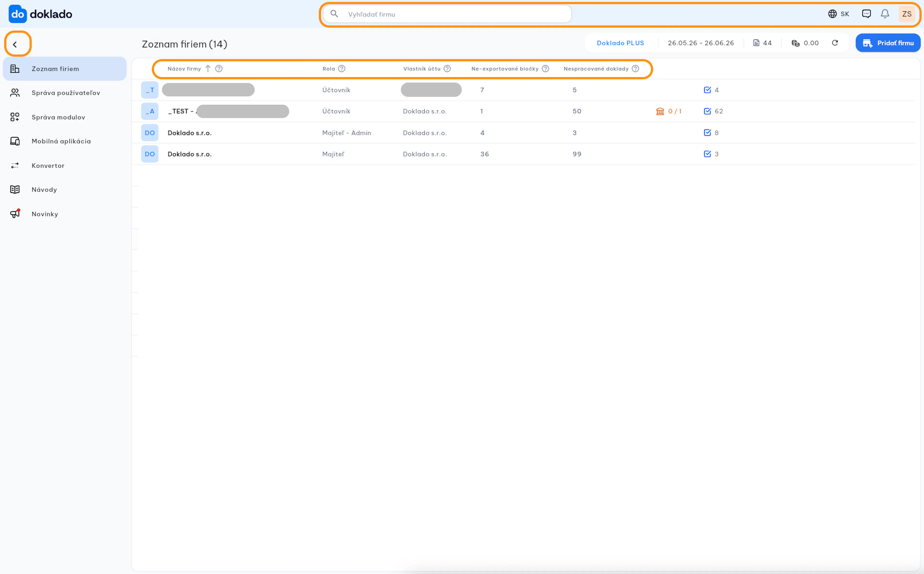Open the ZS user avatar menu
This screenshot has width=924, height=574.
click(x=906, y=14)
